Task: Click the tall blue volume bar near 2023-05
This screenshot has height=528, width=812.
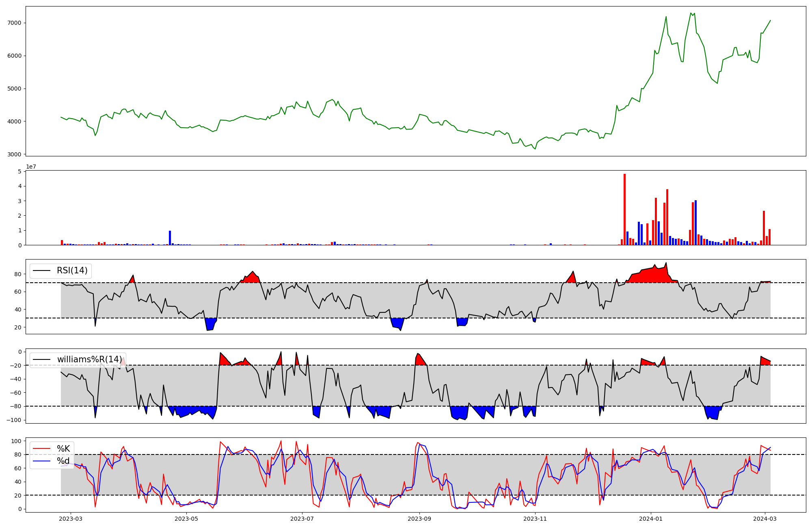Action: [170, 238]
